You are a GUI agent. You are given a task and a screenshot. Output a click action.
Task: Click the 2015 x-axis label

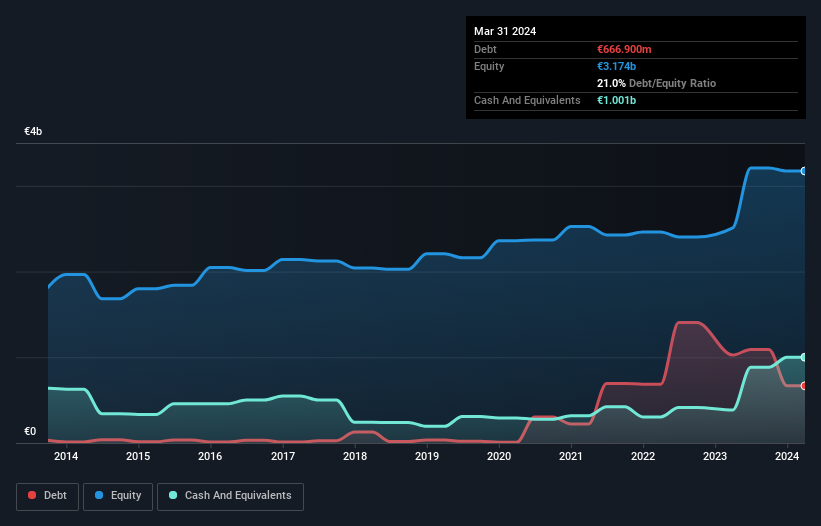click(x=138, y=456)
